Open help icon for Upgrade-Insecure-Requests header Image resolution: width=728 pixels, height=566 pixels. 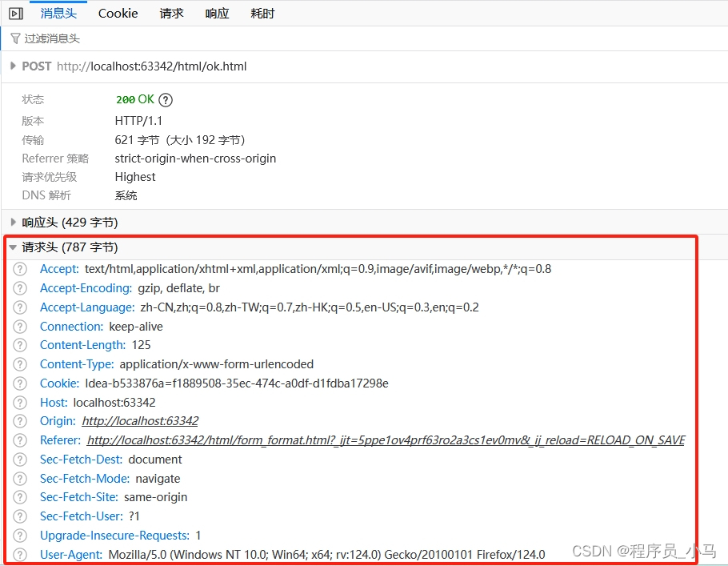click(20, 536)
